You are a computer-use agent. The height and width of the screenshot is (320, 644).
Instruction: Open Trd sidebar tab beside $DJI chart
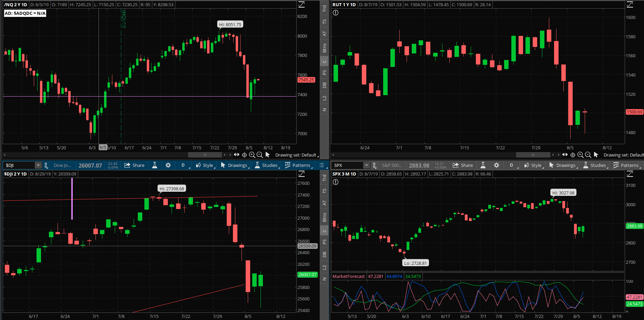pos(324,178)
